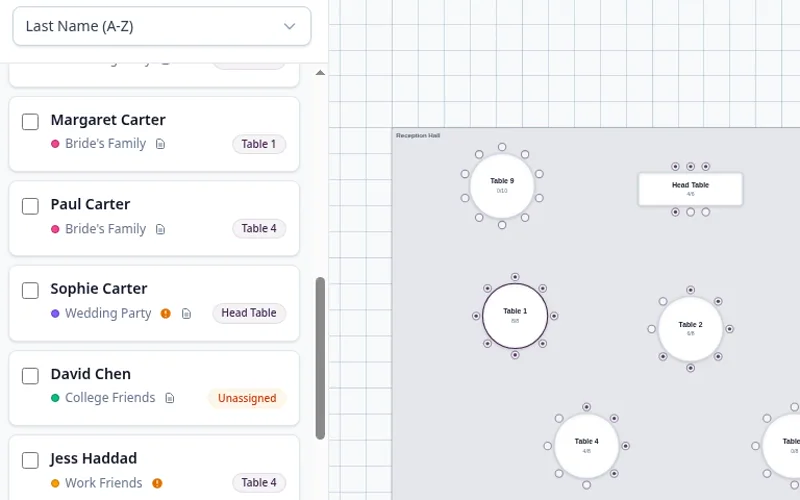Screen dimensions: 800x500
Task: Click the orange warning icon for Sophie Carter
Action: (x=165, y=313)
